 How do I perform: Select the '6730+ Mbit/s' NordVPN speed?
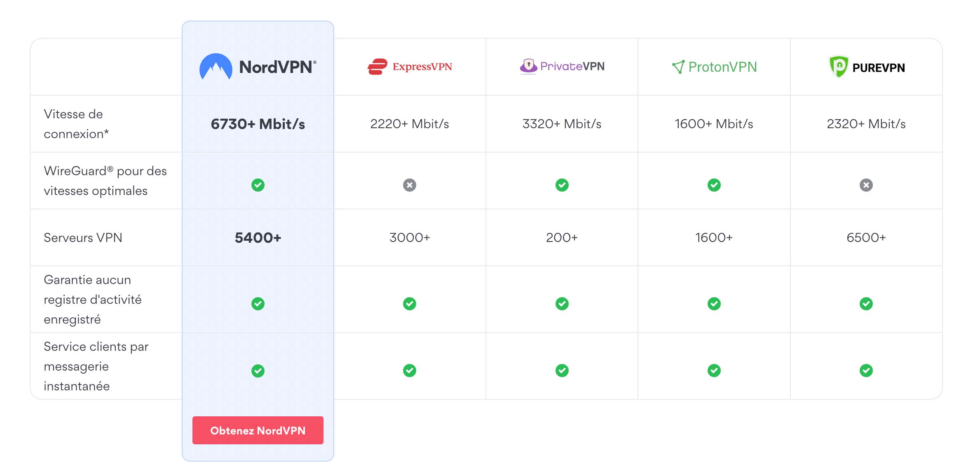258,124
